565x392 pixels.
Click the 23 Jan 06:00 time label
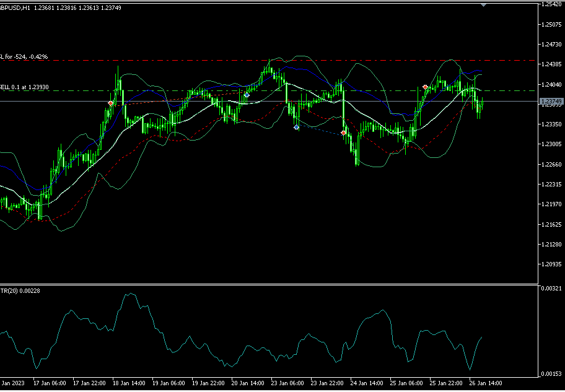(288, 383)
